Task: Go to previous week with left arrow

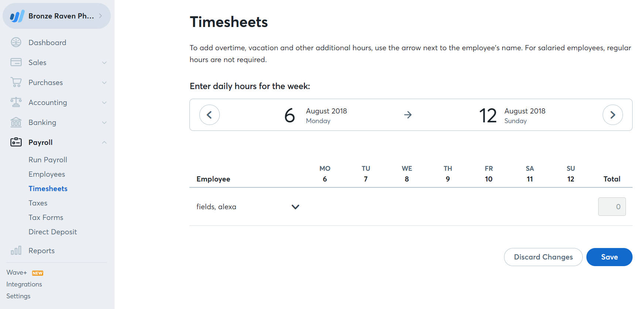Action: pyautogui.click(x=209, y=115)
